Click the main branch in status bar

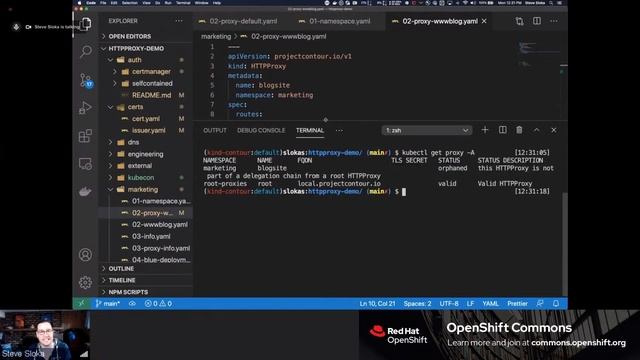(x=107, y=304)
